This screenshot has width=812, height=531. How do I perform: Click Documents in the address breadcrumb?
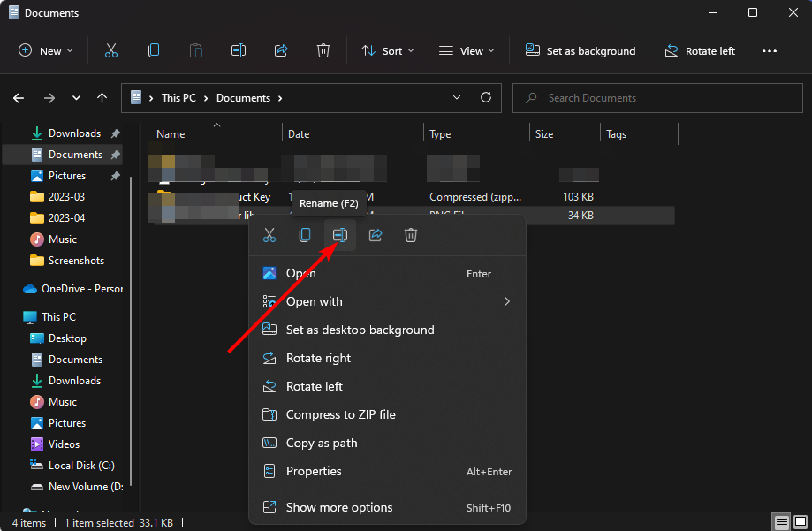[243, 98]
